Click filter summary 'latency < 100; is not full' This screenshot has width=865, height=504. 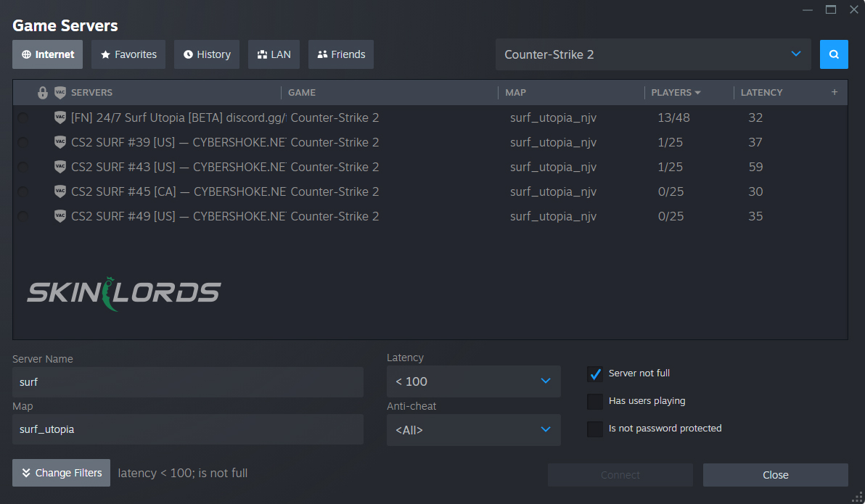click(183, 473)
